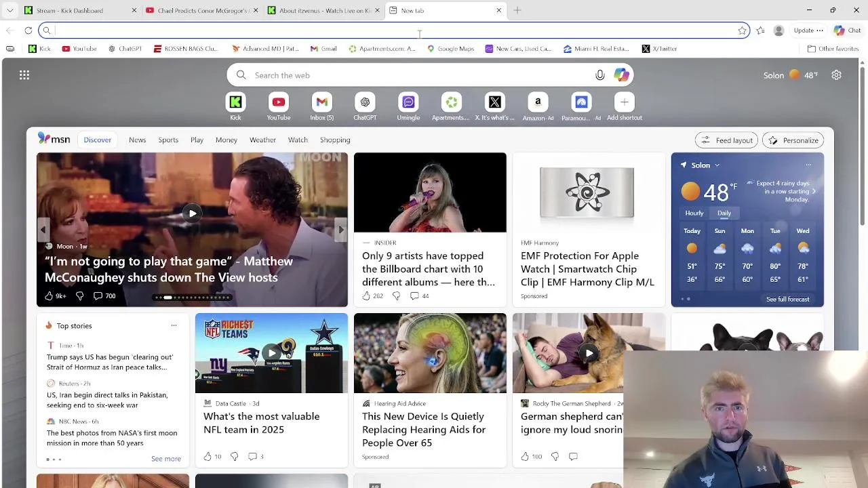Open the favorites list icon in toolbar
The width and height of the screenshot is (868, 488).
tap(760, 30)
